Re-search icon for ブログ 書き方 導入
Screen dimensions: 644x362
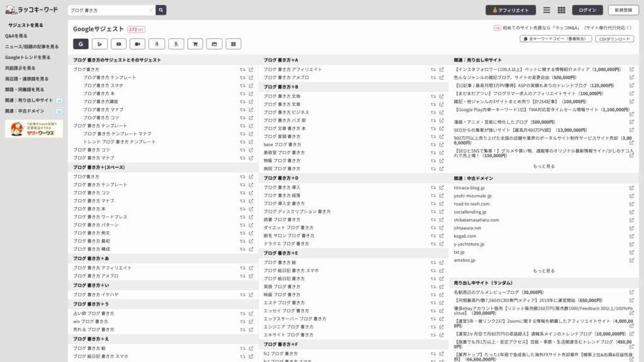tap(433, 187)
